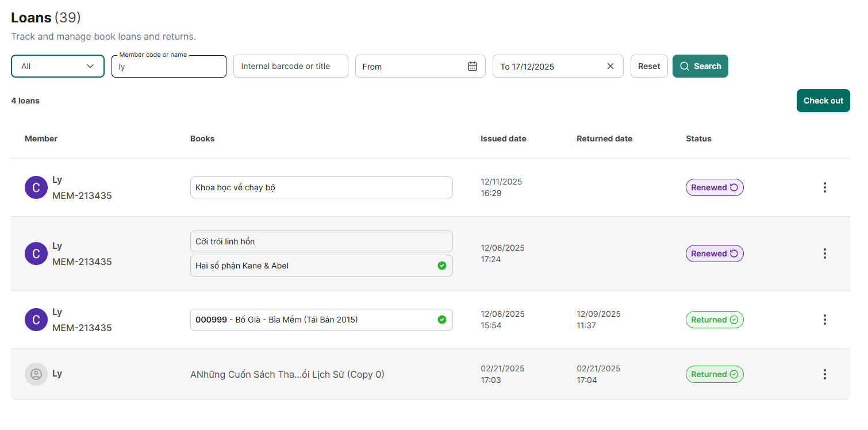Open the calendar picker in From field
The image size is (868, 430).
(473, 66)
